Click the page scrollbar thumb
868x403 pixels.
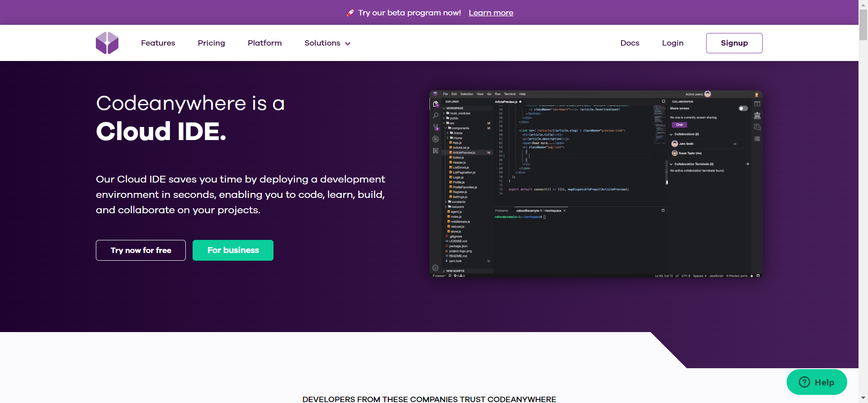(863, 25)
